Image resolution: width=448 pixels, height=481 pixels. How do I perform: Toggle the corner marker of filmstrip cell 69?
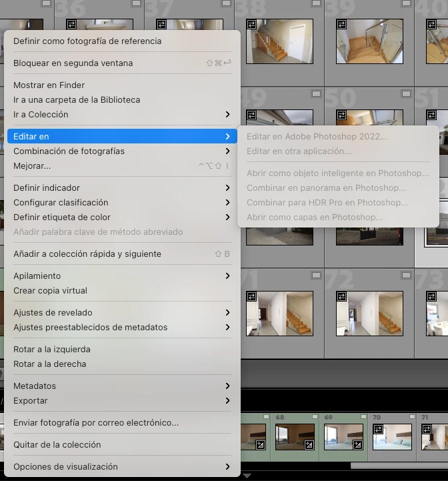tap(363, 416)
